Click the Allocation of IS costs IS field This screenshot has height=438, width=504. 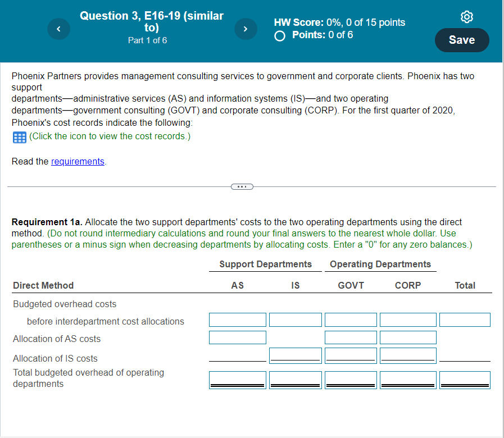click(295, 355)
